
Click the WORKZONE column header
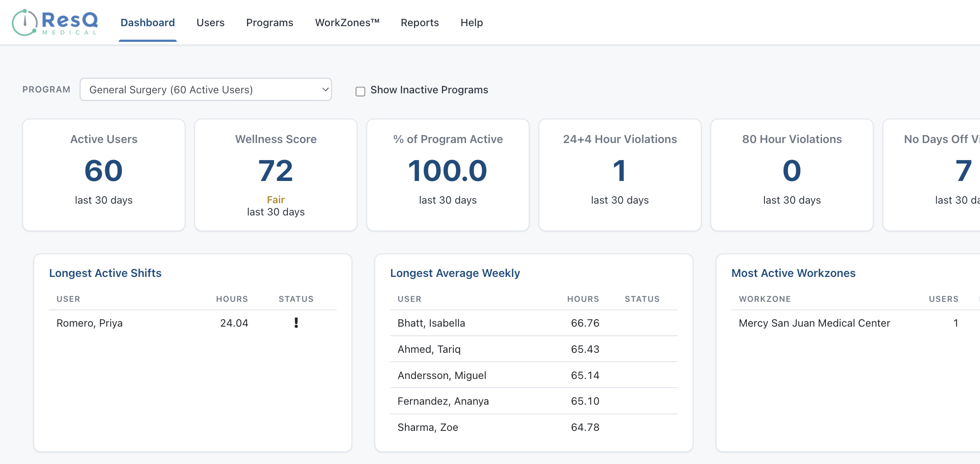point(764,299)
